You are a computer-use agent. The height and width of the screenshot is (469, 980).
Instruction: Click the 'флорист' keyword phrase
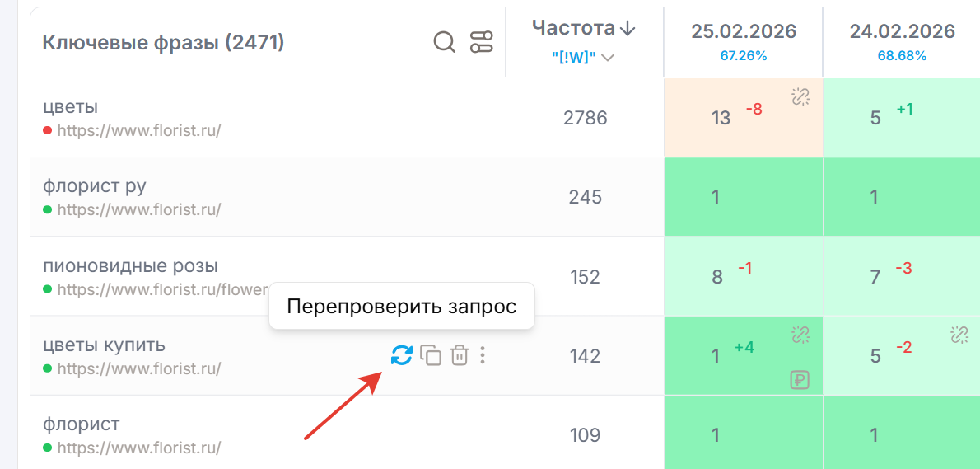pos(82,424)
